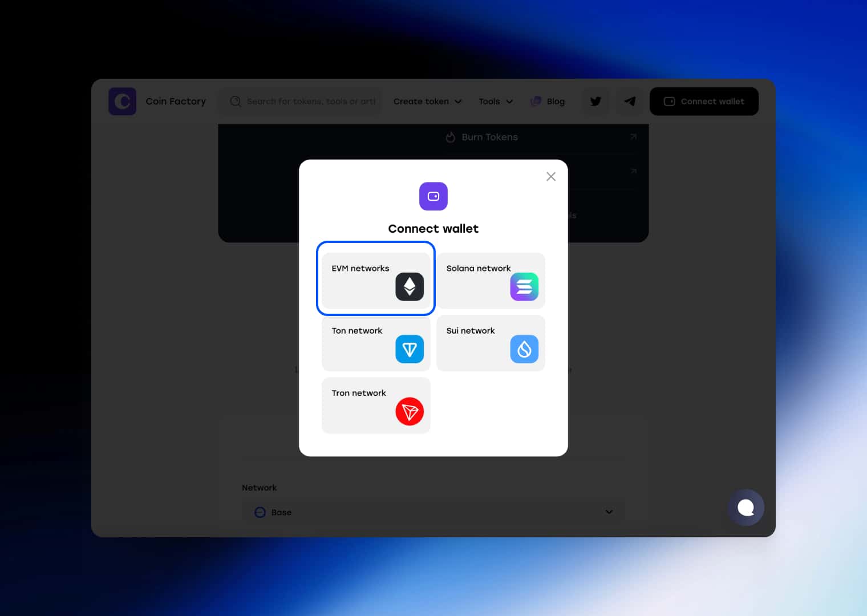Open Coin Factory home link
867x616 pixels.
(176, 102)
